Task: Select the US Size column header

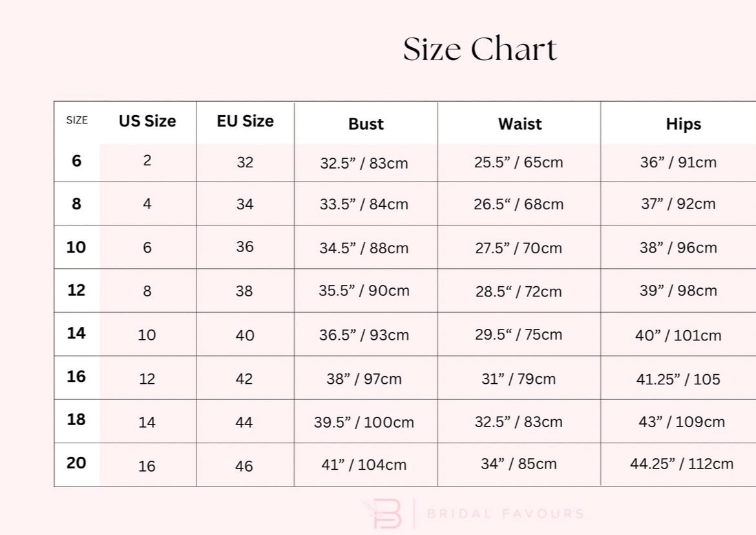Action: 147,121
